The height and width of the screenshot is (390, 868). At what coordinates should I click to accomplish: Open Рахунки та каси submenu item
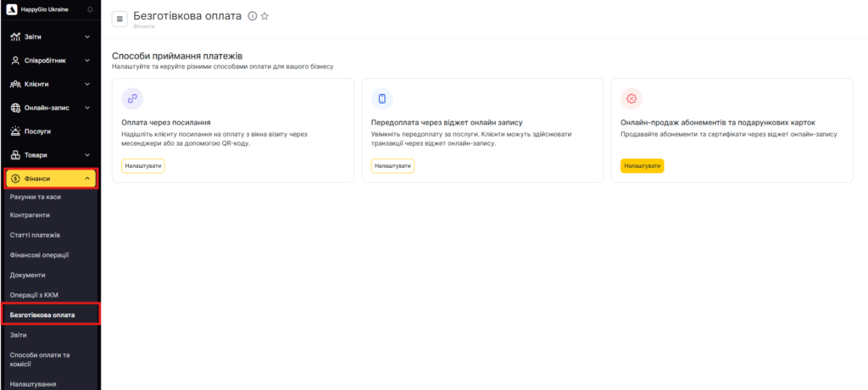click(x=36, y=197)
